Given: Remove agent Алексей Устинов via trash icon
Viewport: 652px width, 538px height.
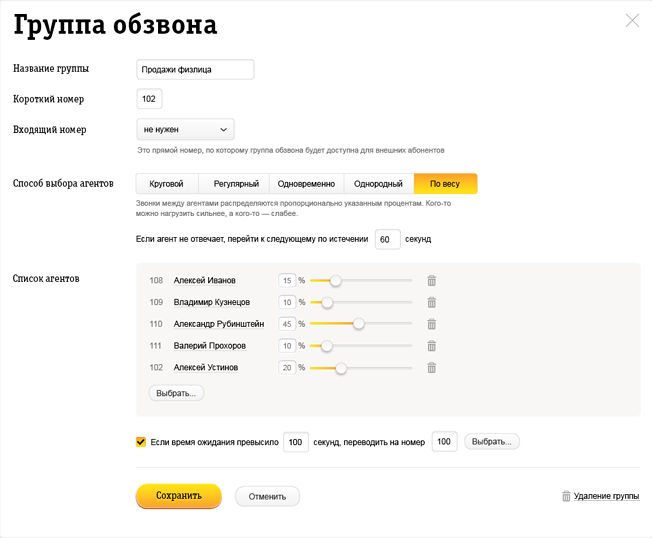Looking at the screenshot, I should pyautogui.click(x=432, y=368).
